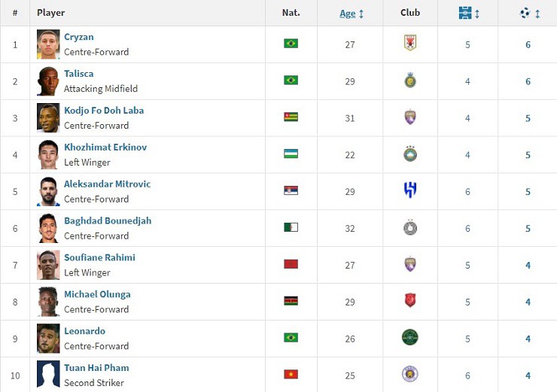Image resolution: width=557 pixels, height=392 pixels.
Task: Click Talisca's player photo thumbnail
Action: [x=48, y=81]
